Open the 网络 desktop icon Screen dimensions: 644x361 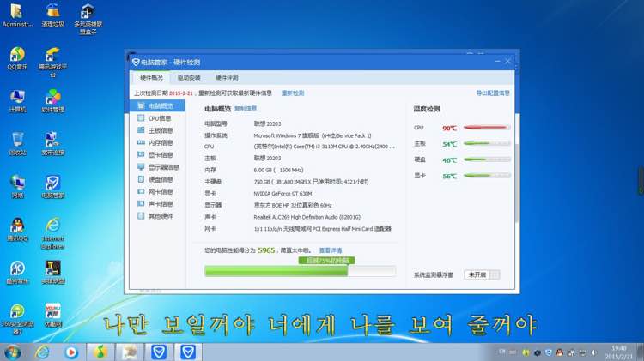(17, 187)
